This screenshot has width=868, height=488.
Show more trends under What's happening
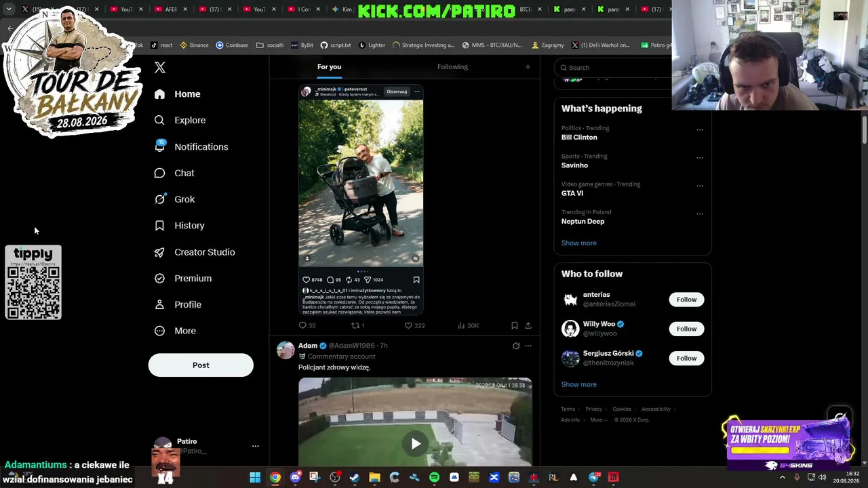[x=578, y=243]
